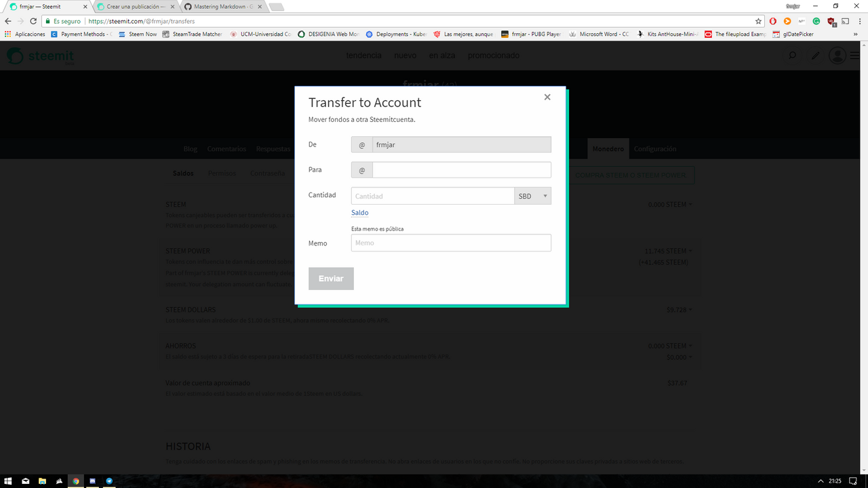Open Telegram from the taskbar
The height and width of the screenshot is (488, 868).
pyautogui.click(x=109, y=481)
